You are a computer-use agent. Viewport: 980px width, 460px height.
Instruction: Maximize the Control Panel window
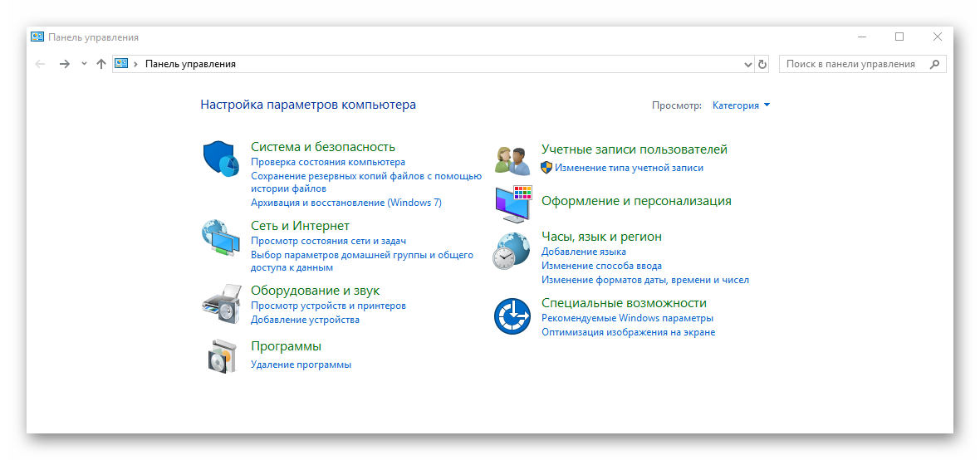coord(899,37)
